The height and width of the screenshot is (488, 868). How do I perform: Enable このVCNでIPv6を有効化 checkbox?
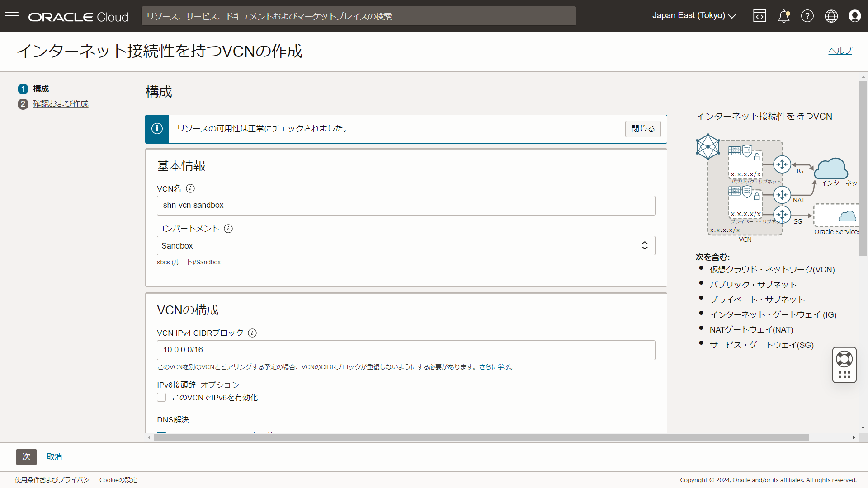tap(161, 398)
